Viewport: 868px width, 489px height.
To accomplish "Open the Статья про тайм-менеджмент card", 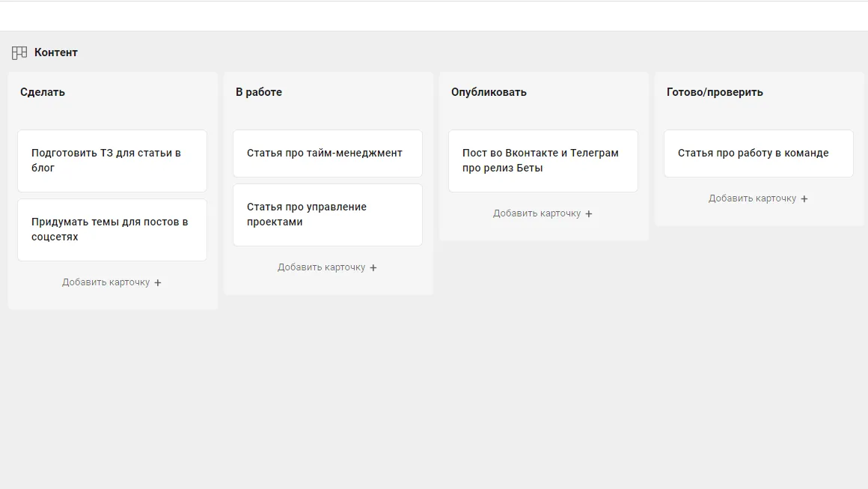I will point(327,153).
